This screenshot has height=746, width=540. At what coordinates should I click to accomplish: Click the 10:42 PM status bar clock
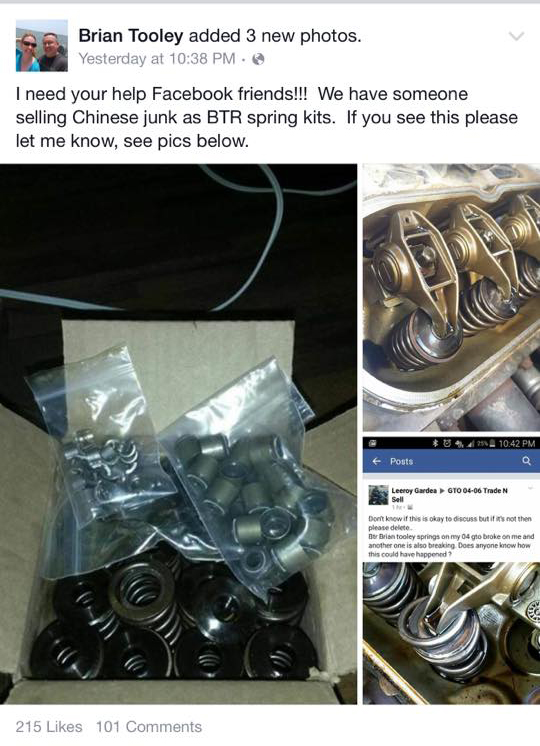(517, 443)
